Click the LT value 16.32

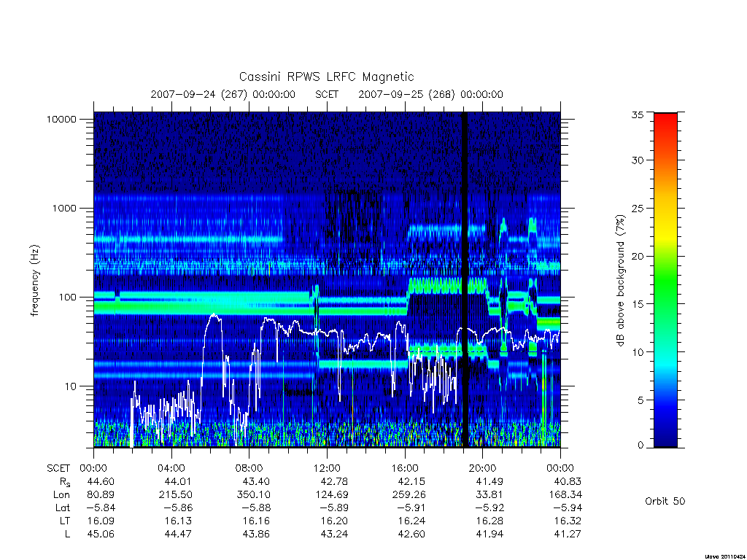(x=568, y=521)
